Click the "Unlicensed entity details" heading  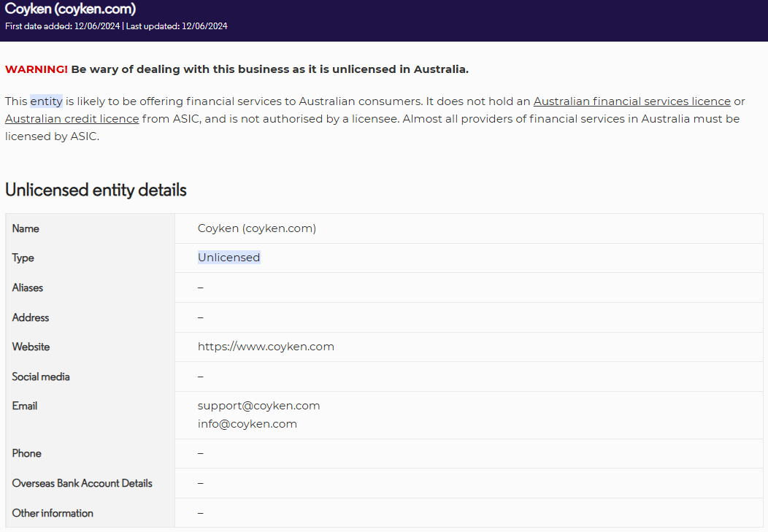pos(96,190)
